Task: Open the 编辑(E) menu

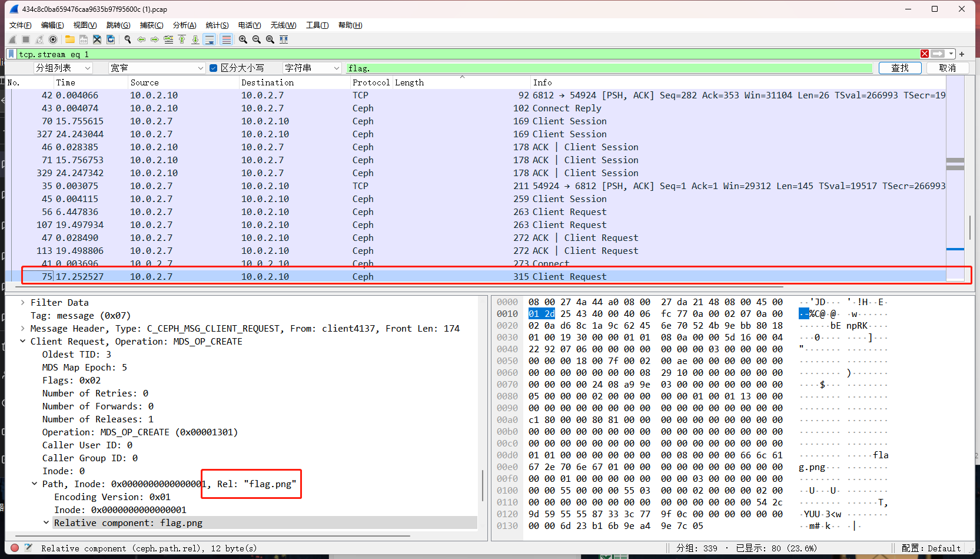Action: 52,25
